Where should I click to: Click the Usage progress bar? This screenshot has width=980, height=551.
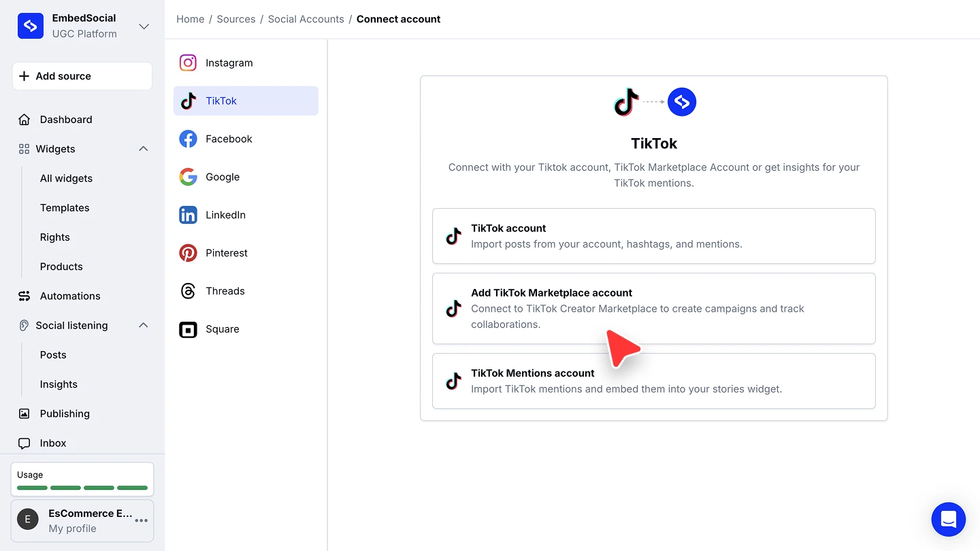(x=82, y=488)
